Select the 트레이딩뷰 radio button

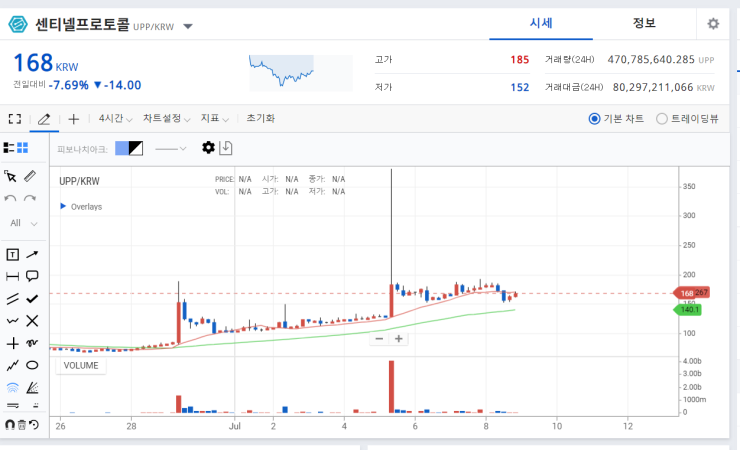pyautogui.click(x=662, y=119)
